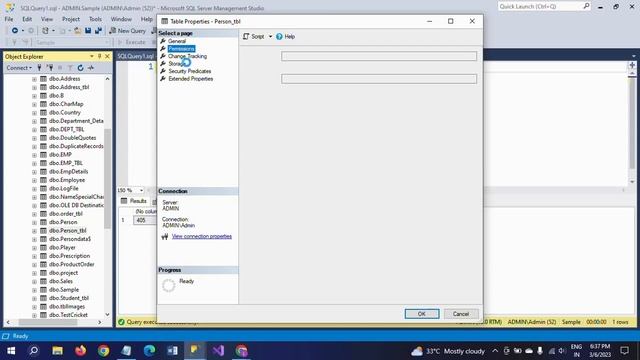Open the Window menu
Screen dimensions: 640x360
point(121,19)
